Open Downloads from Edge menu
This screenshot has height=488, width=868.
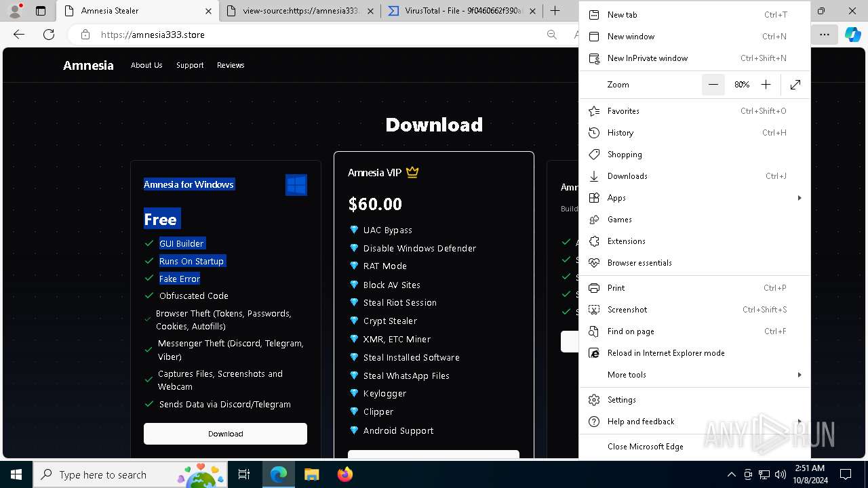pos(694,176)
